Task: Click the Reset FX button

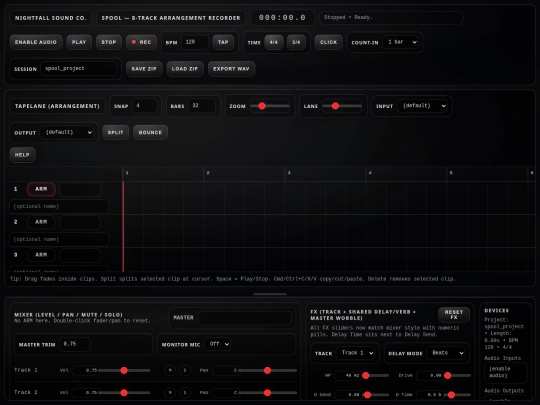Action: click(x=454, y=315)
